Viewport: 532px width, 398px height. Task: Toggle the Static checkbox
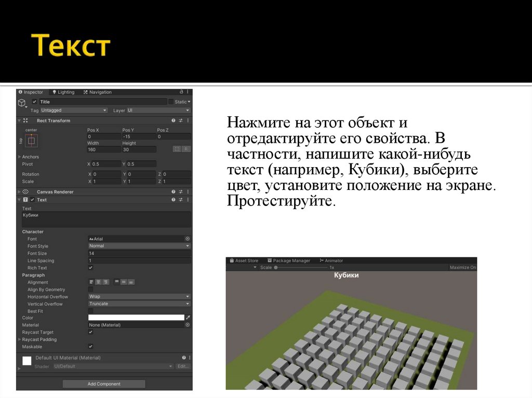(171, 102)
